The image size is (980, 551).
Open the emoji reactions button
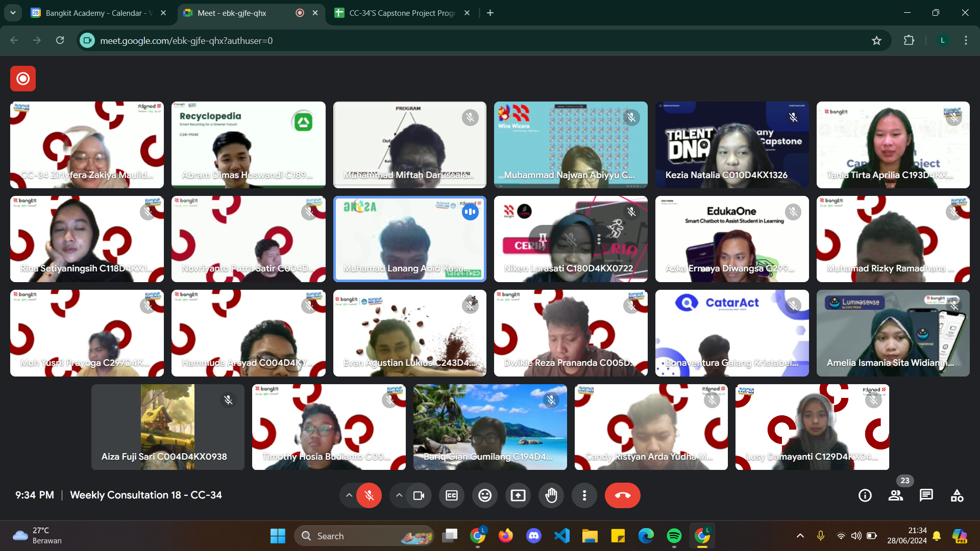tap(484, 495)
